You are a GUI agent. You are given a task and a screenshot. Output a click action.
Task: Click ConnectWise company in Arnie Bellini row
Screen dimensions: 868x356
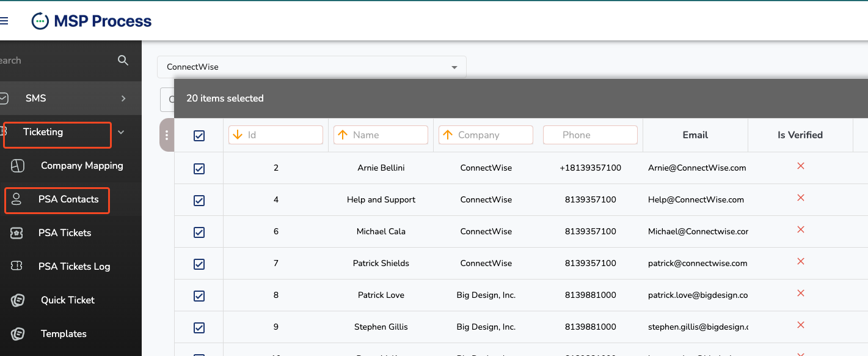pyautogui.click(x=486, y=168)
